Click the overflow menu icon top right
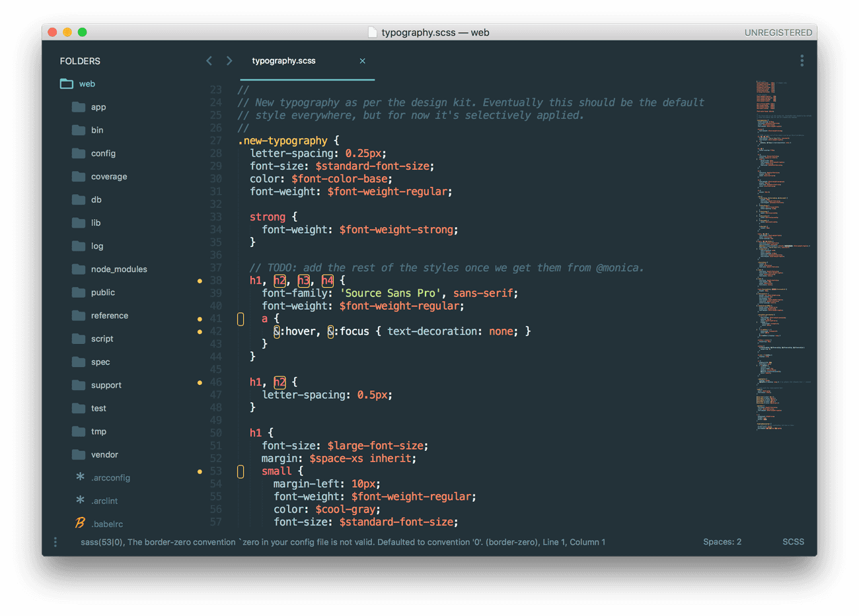859x616 pixels. pyautogui.click(x=802, y=60)
